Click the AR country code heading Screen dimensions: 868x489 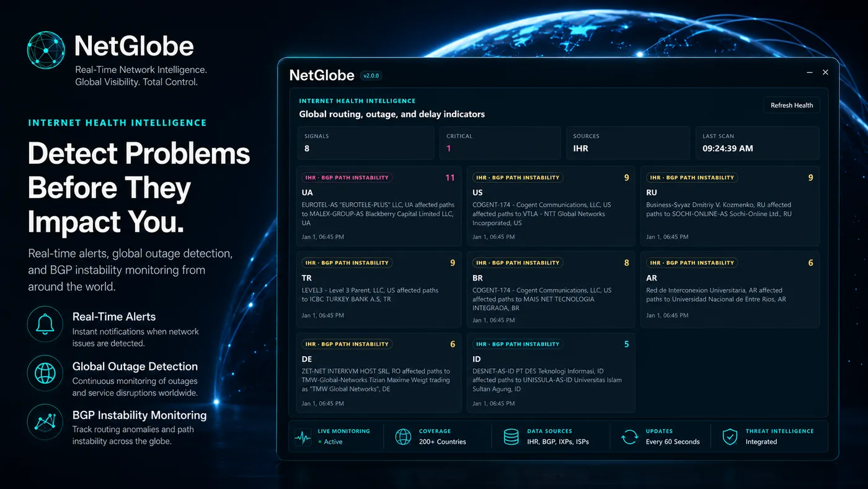click(652, 278)
